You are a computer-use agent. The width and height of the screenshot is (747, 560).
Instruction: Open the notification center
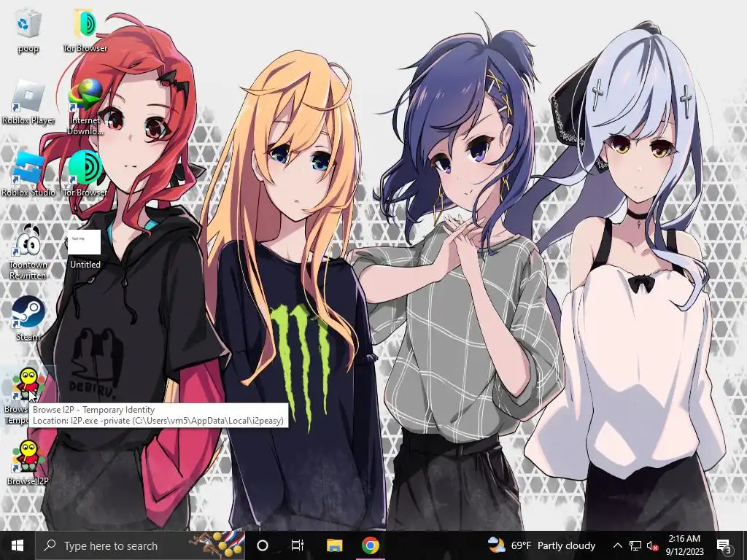[x=724, y=545]
